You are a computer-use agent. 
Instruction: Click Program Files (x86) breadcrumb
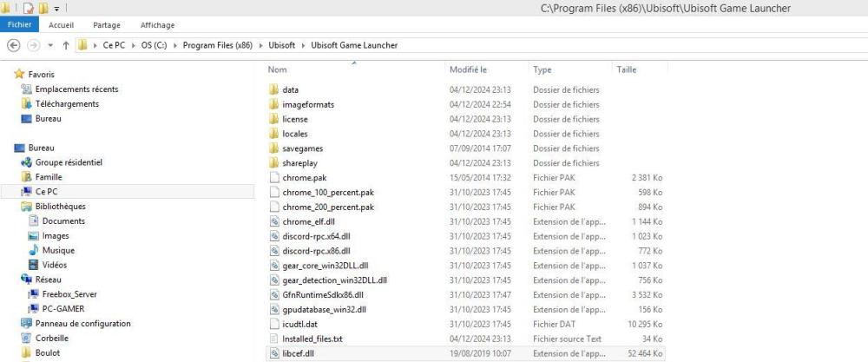(218, 45)
